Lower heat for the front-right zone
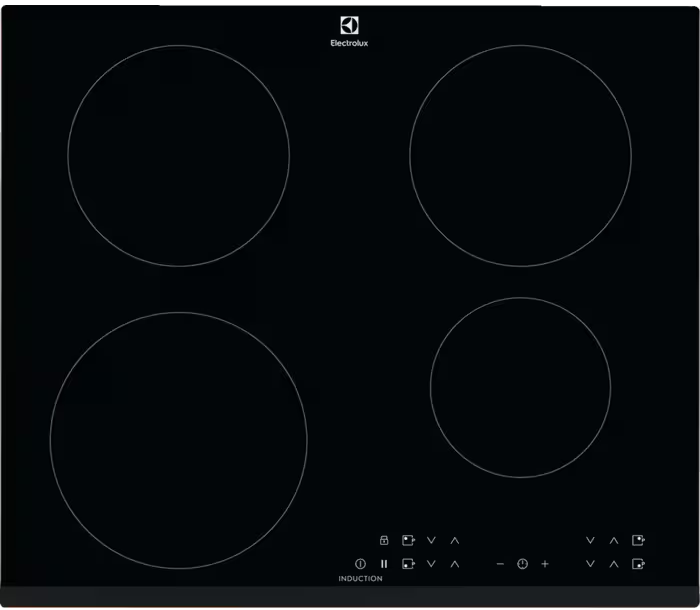Image resolution: width=700 pixels, height=610 pixels. click(x=590, y=564)
